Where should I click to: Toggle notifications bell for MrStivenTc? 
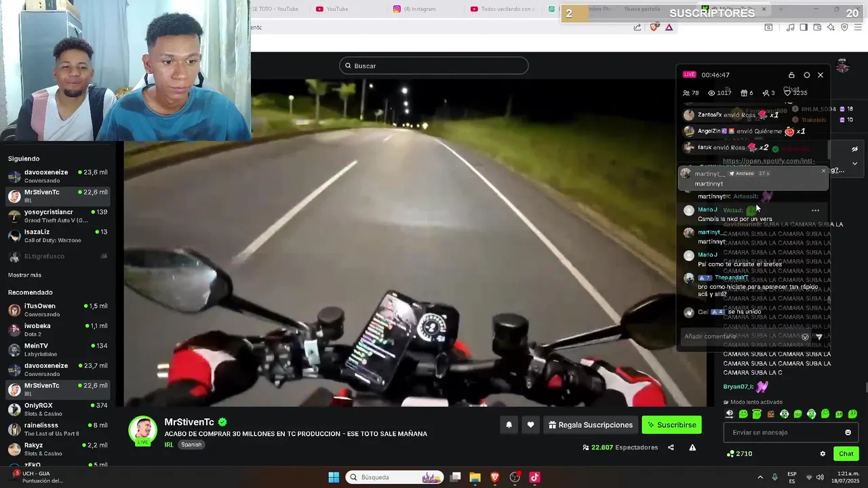click(x=509, y=425)
